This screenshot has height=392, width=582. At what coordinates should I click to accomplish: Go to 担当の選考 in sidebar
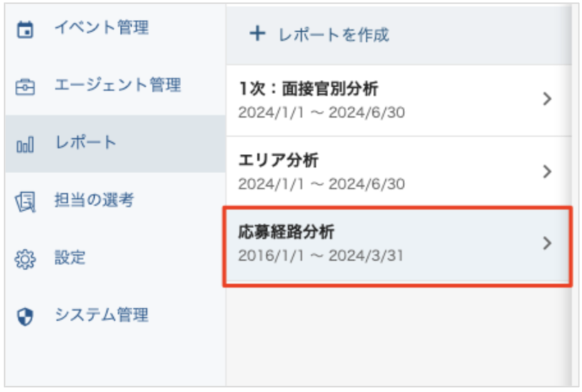pyautogui.click(x=93, y=201)
